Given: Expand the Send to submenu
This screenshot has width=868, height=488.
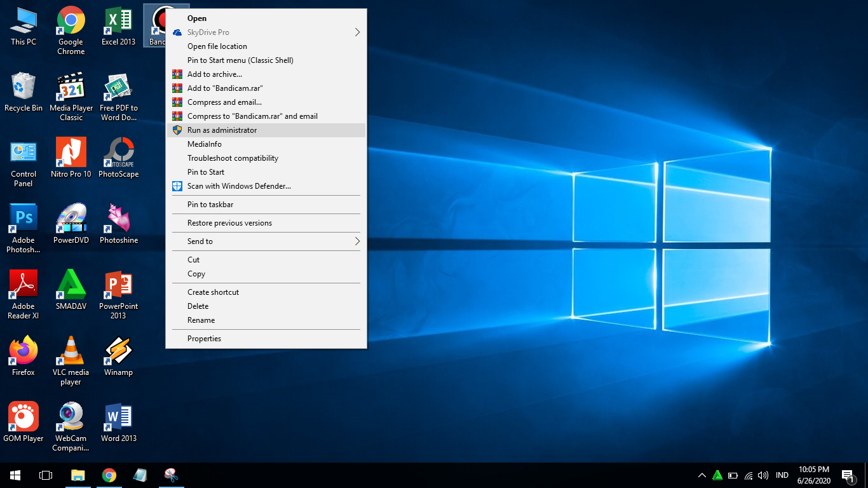Looking at the screenshot, I should tap(266, 241).
